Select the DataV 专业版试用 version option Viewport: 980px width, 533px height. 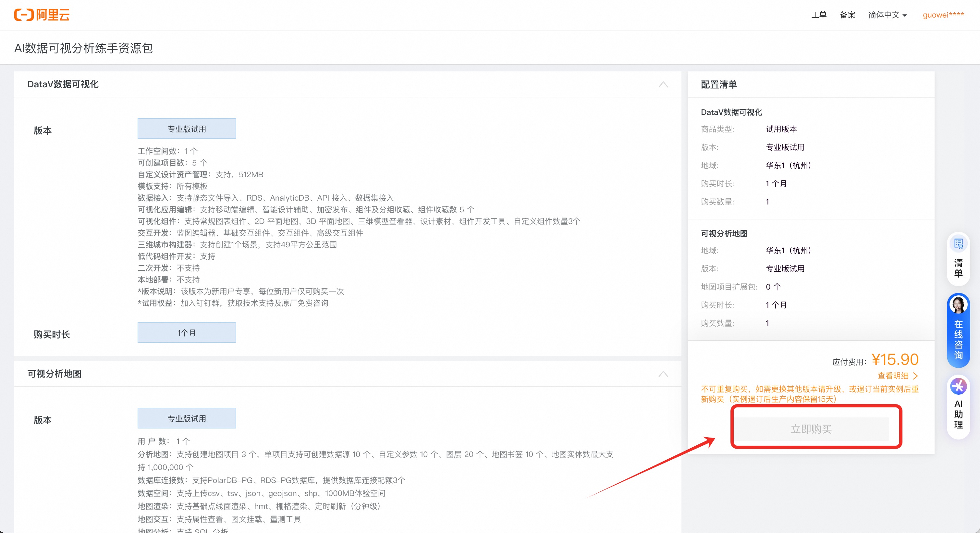[x=186, y=129]
